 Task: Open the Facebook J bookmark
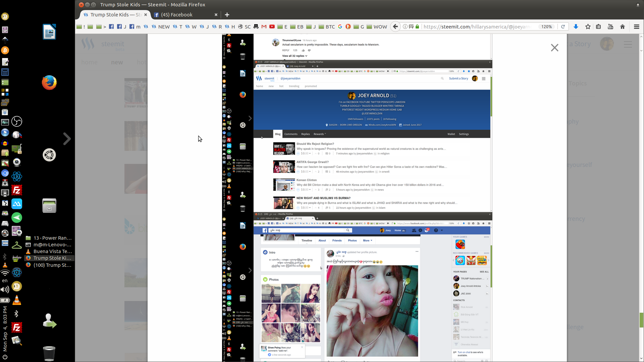122,27
